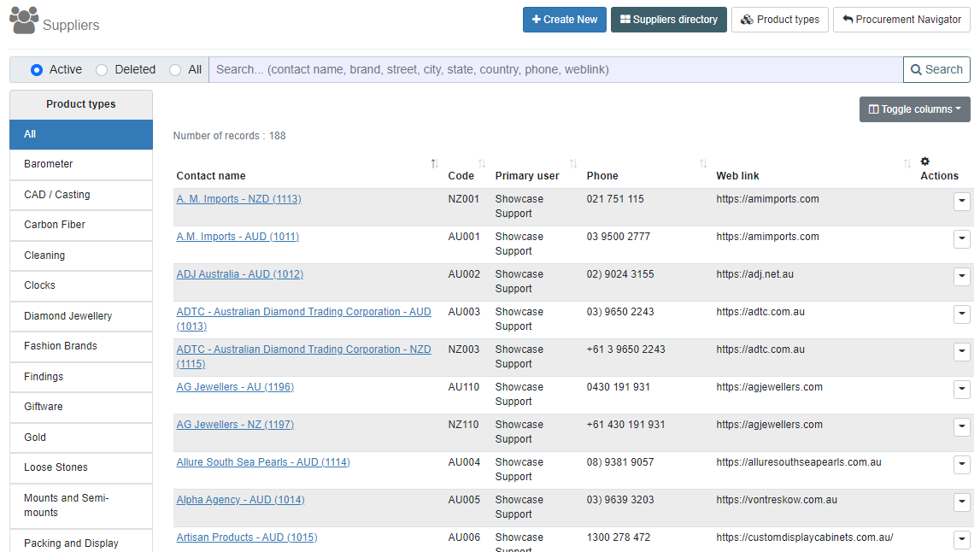Sort by Contact name column arrows

click(434, 164)
